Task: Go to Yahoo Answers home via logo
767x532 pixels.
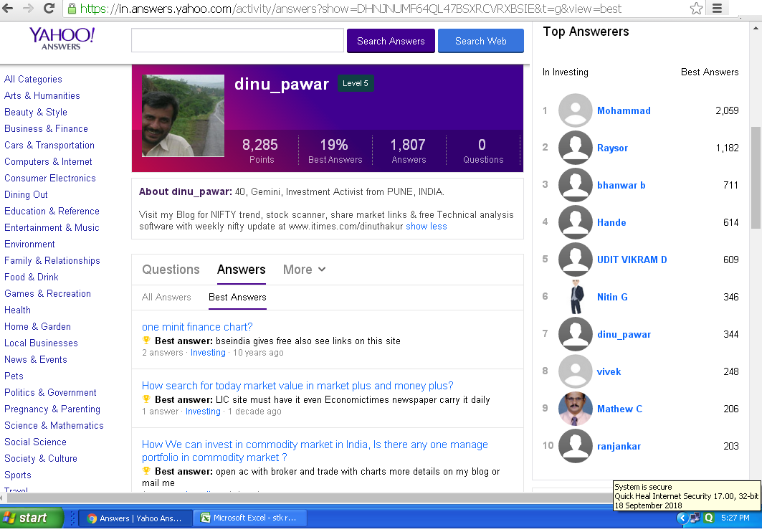Action: [62, 39]
